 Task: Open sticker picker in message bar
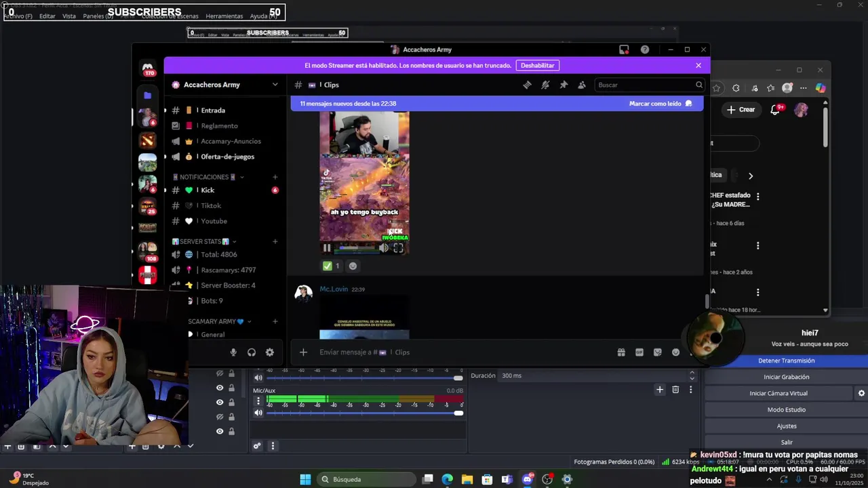tap(657, 352)
